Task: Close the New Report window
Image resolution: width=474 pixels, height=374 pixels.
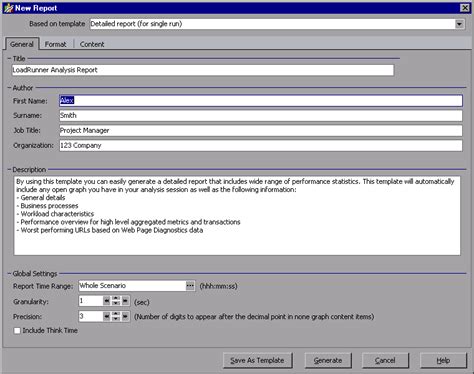Action: 465,8
